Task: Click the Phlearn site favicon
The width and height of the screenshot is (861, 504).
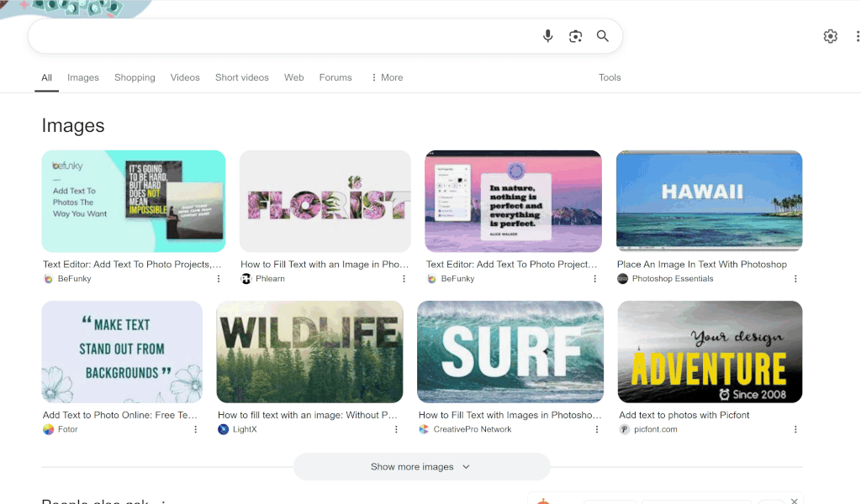Action: (x=245, y=278)
